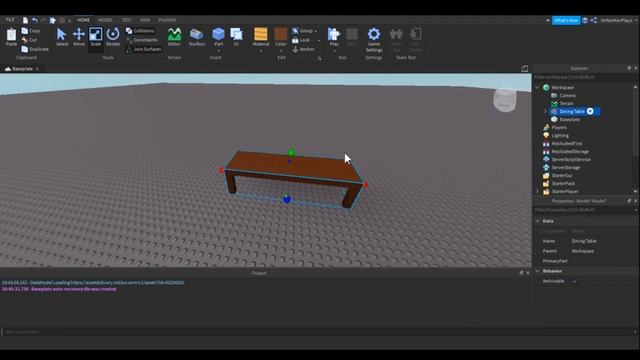Screen dimensions: 640x360
Task: Open the Part dropdown arrow
Action: pyautogui.click(x=219, y=51)
